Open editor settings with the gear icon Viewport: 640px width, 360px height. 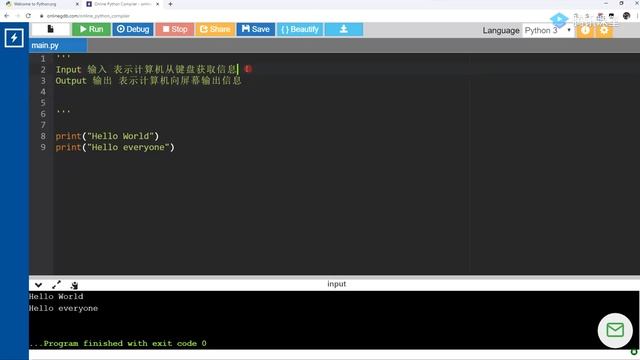click(604, 30)
